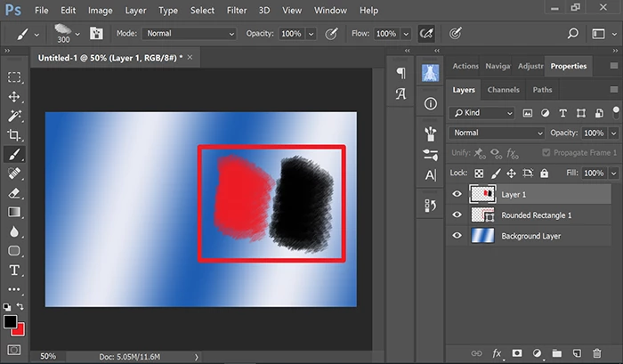Open the layer Fill dropdown arrow

614,174
